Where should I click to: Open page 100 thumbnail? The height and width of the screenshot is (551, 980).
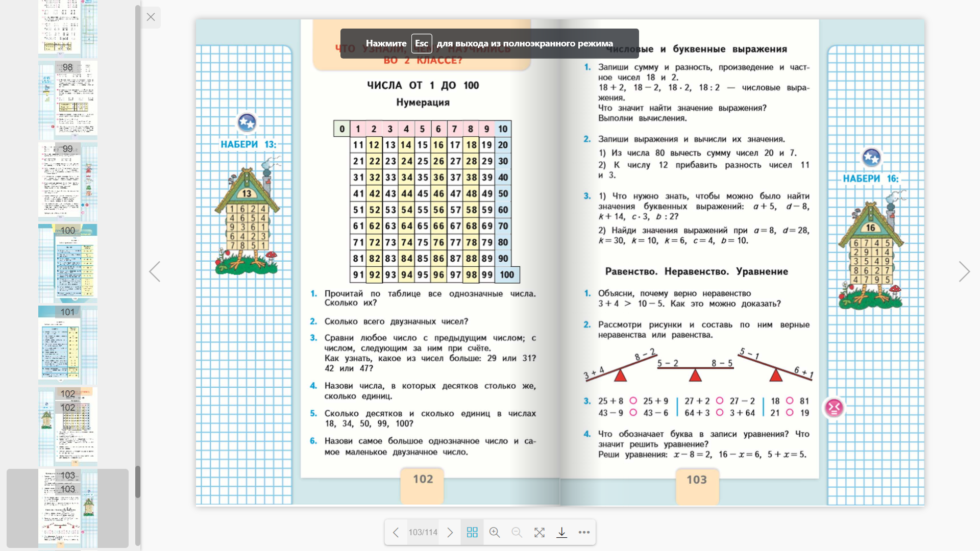point(68,263)
